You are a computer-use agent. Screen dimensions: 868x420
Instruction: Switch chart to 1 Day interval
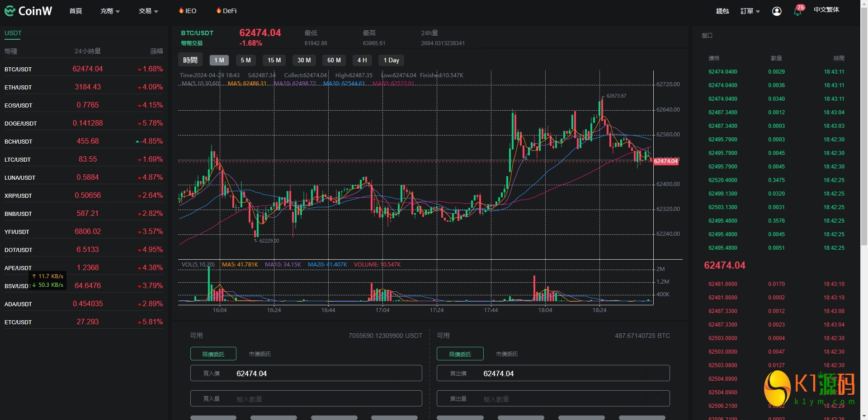coord(391,60)
